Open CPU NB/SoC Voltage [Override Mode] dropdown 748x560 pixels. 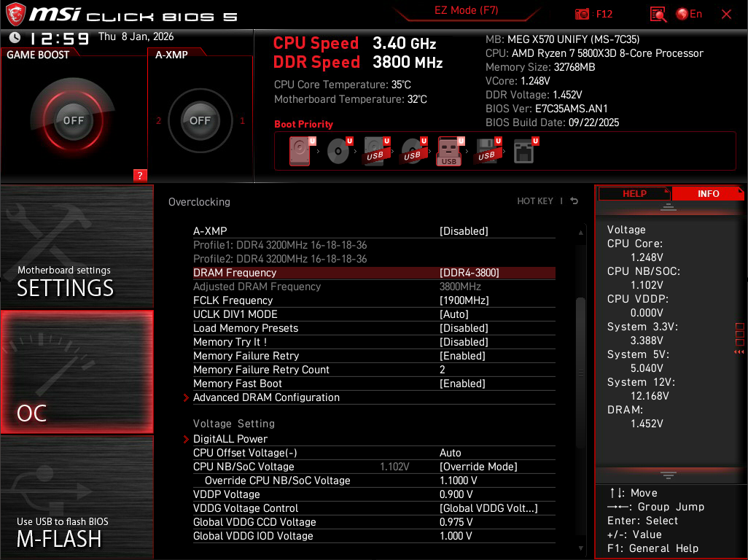pyautogui.click(x=374, y=467)
